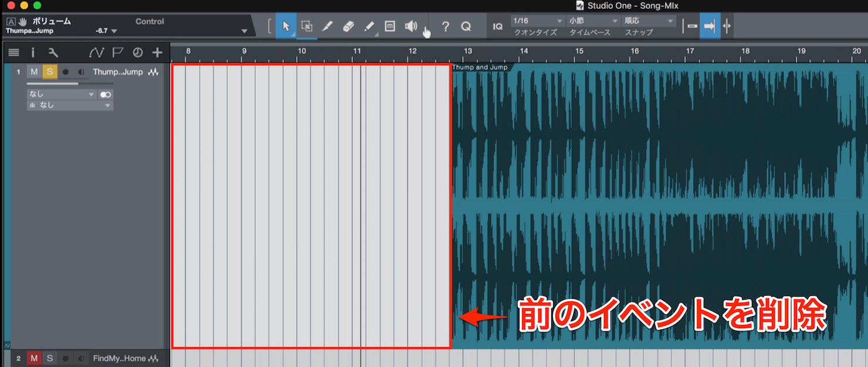Mute the Thump..Jump track
The height and width of the screenshot is (367, 868).
(x=34, y=72)
